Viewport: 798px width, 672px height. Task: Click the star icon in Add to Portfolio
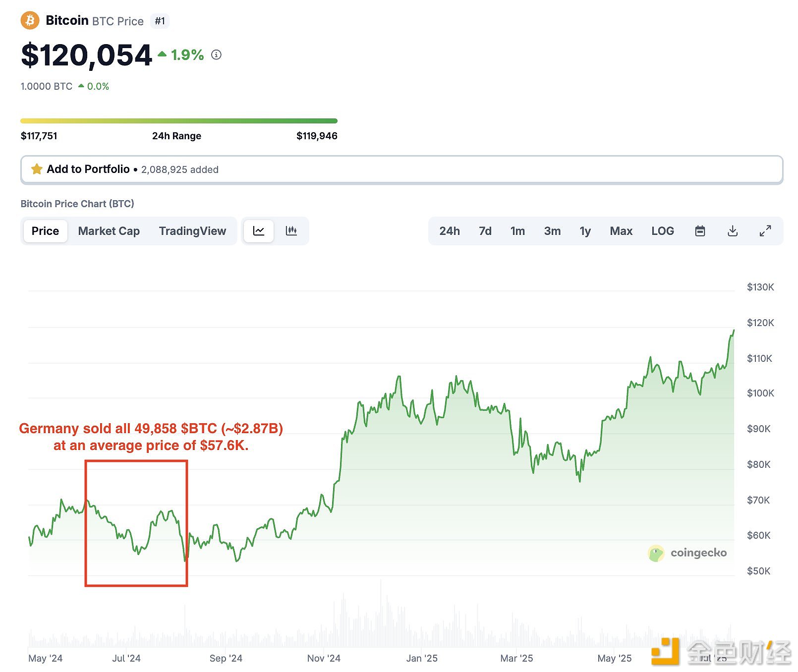click(x=37, y=169)
